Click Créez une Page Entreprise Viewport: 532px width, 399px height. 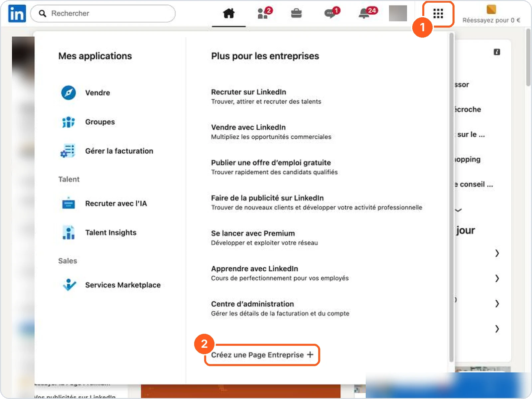[x=262, y=355]
